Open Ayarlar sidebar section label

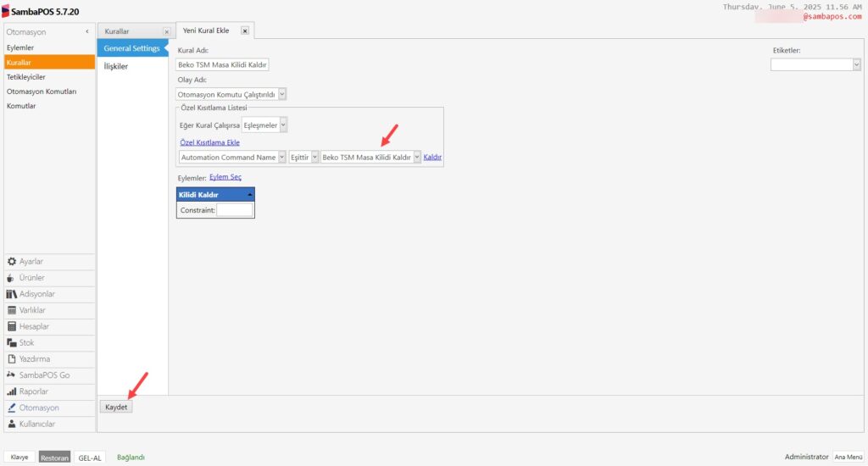(x=31, y=261)
